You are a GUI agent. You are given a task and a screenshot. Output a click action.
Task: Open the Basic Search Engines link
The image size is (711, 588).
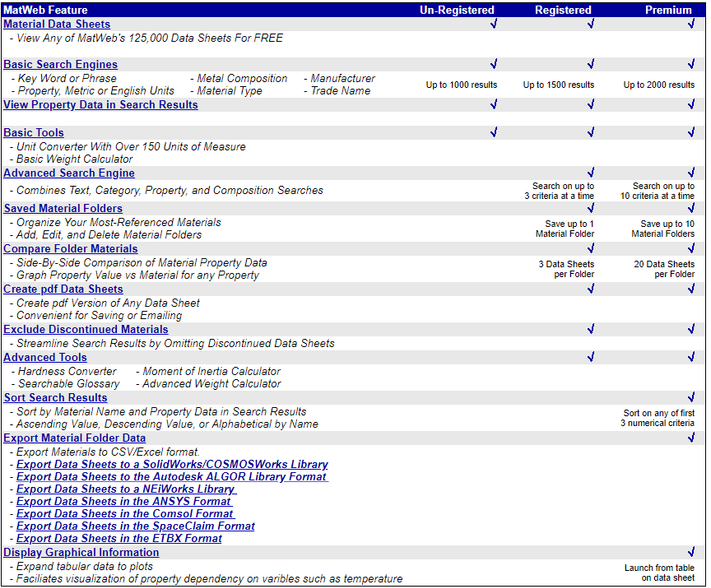tap(60, 64)
